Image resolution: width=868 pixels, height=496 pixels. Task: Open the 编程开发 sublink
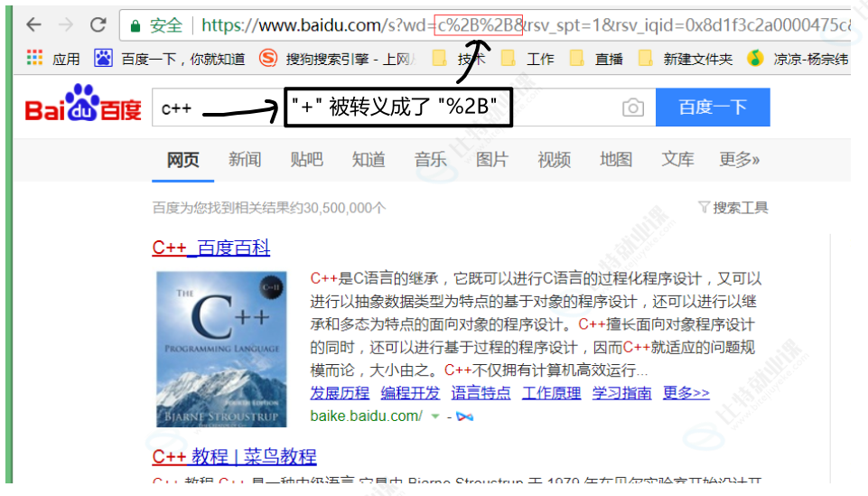click(410, 393)
